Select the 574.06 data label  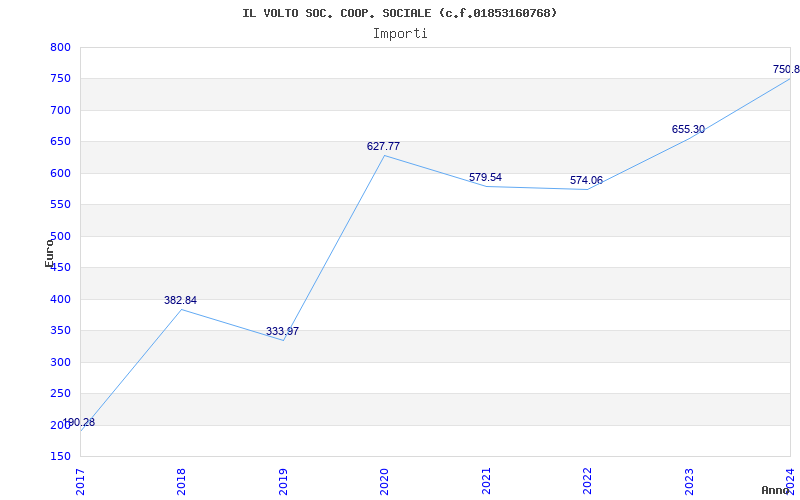coord(586,181)
